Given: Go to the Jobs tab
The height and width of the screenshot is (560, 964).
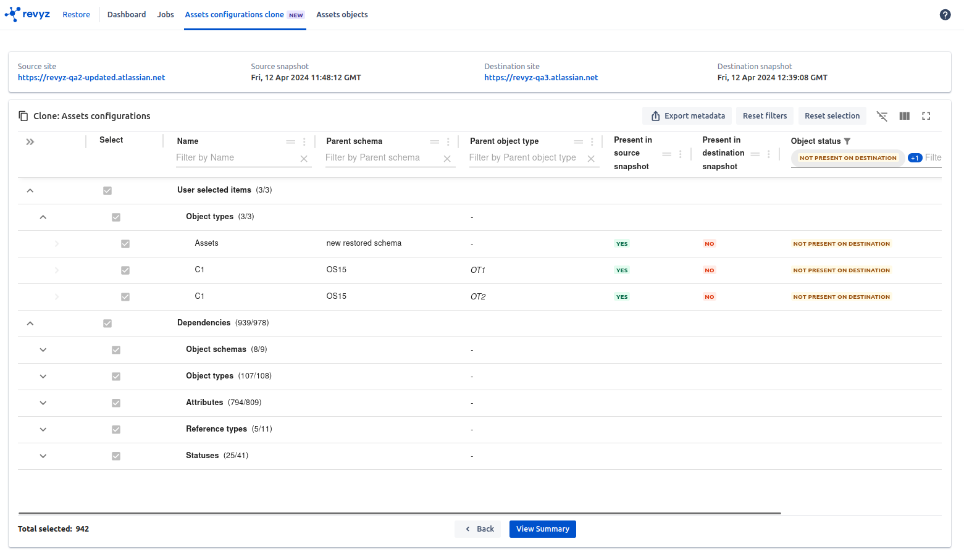Looking at the screenshot, I should point(166,15).
